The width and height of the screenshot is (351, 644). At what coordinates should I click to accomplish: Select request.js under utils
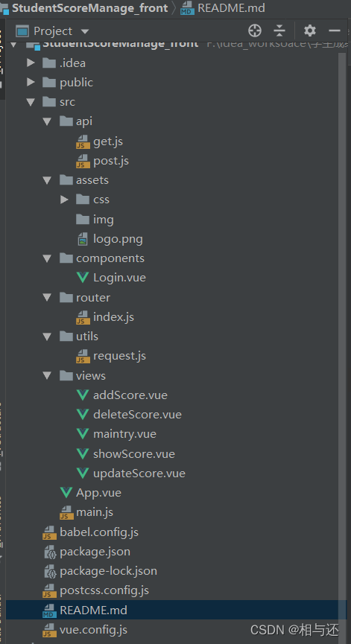point(119,356)
